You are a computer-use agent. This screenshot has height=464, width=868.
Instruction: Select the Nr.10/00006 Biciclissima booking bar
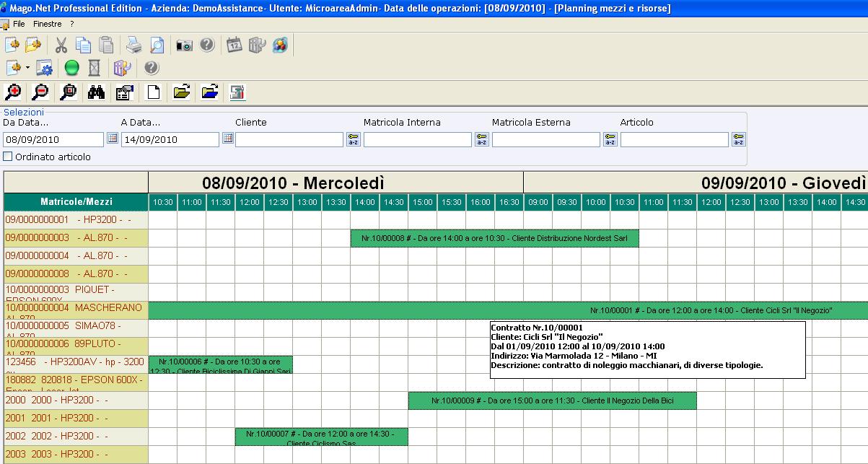coord(220,364)
